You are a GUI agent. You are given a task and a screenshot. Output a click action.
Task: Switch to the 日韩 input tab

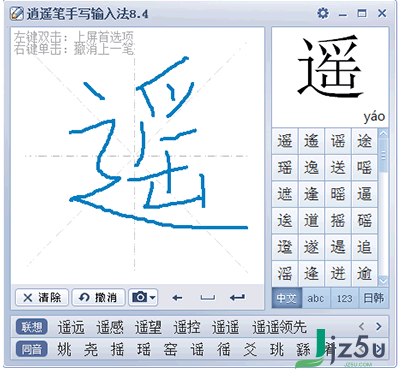(x=374, y=298)
